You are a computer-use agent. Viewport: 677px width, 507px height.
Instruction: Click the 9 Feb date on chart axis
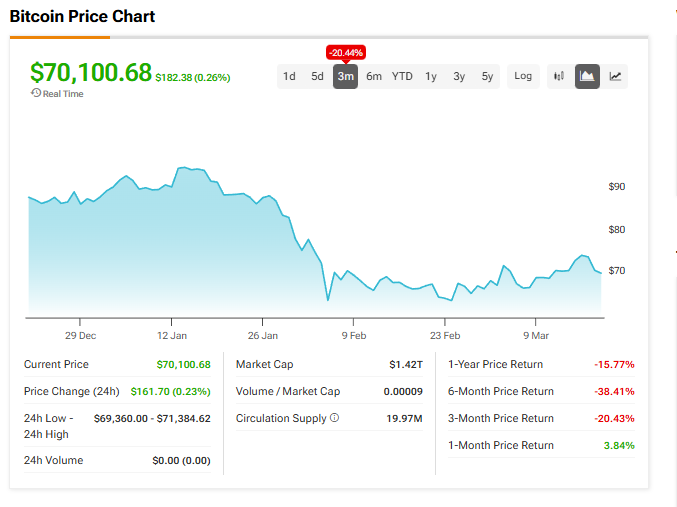pos(354,336)
